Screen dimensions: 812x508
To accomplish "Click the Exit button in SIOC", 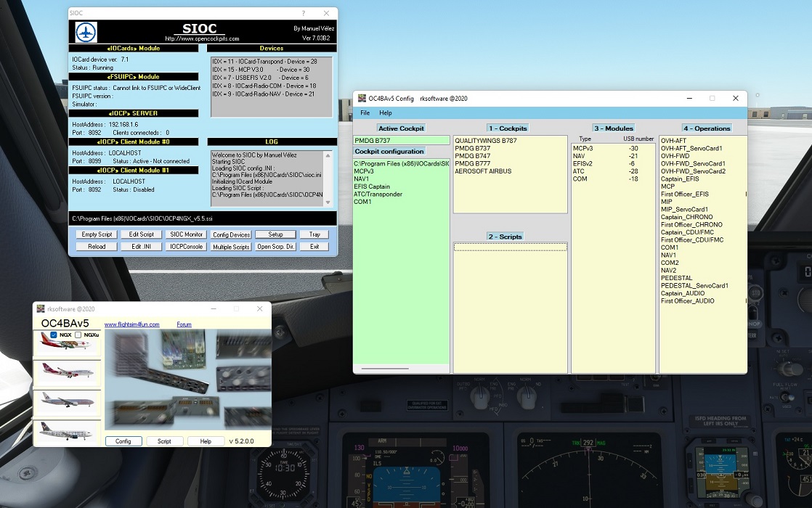I will [315, 247].
